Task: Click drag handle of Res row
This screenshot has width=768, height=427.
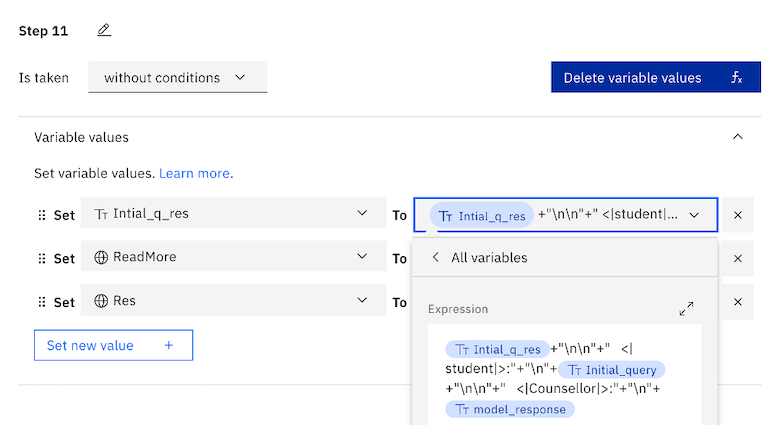Action: click(42, 302)
